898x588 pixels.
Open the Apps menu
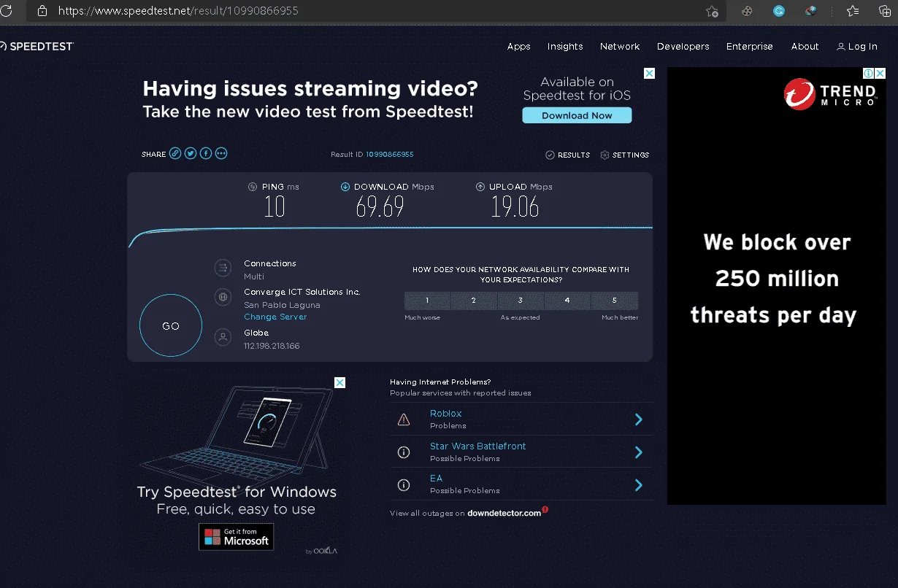pyautogui.click(x=518, y=46)
